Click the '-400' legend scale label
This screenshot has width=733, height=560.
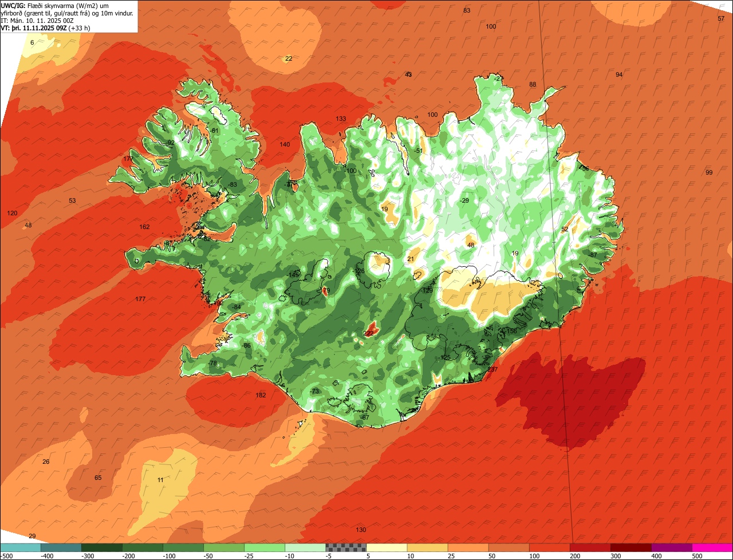click(x=47, y=555)
